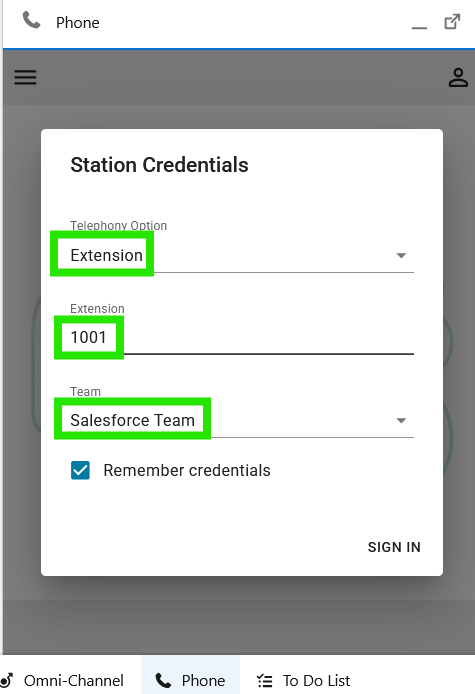Image resolution: width=475 pixels, height=694 pixels.
Task: Switch to the To Do List tab
Action: coord(304,680)
